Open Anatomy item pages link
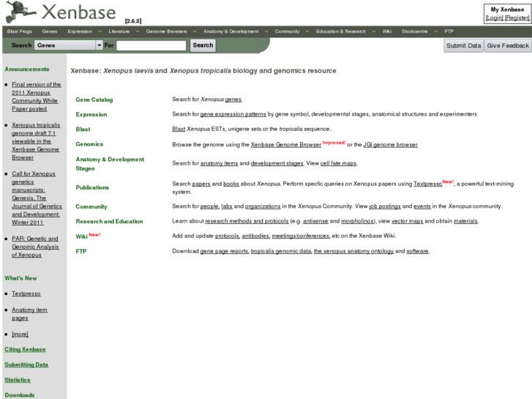Viewport: 532px width, 399px height. 29,314
